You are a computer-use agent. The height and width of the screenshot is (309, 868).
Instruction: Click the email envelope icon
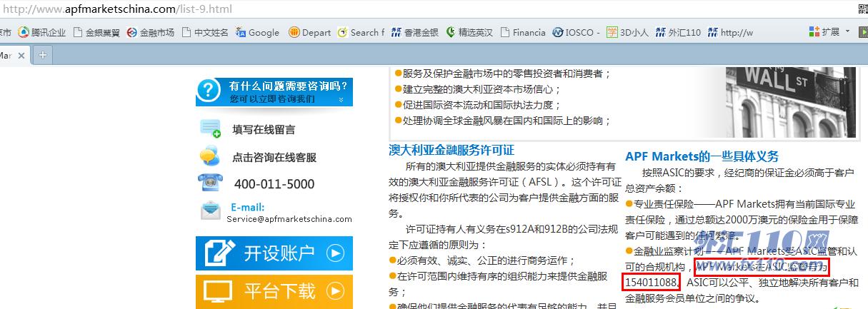point(211,211)
